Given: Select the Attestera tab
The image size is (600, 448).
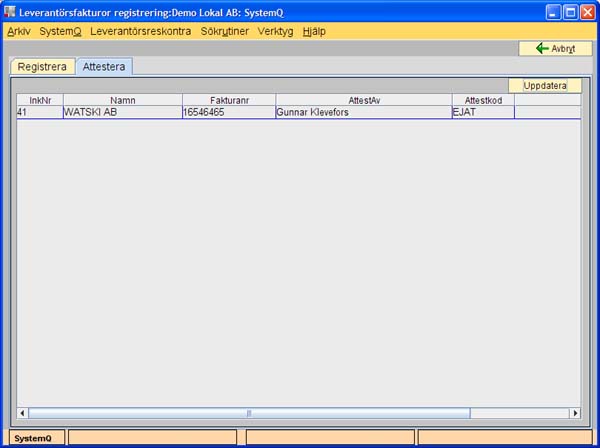Looking at the screenshot, I should point(104,67).
